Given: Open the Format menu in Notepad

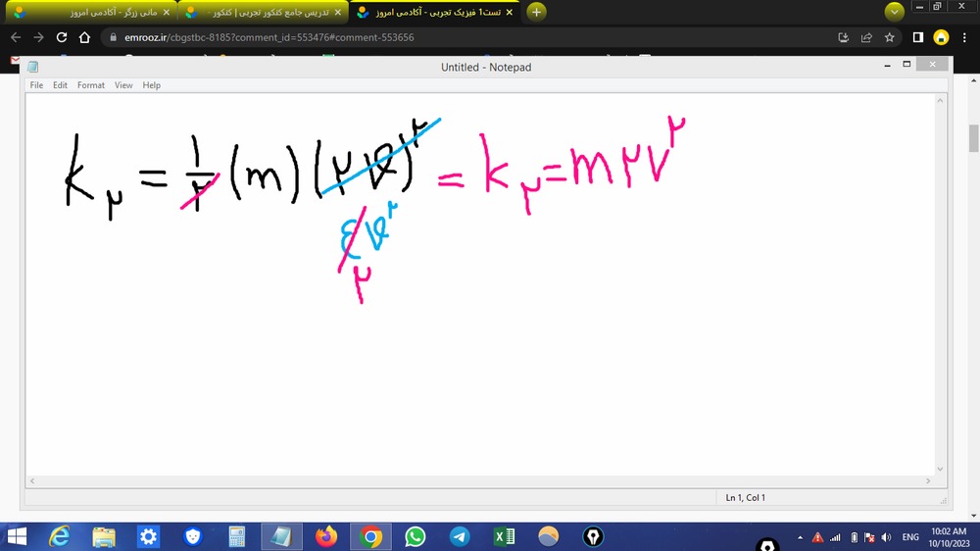Looking at the screenshot, I should [90, 85].
